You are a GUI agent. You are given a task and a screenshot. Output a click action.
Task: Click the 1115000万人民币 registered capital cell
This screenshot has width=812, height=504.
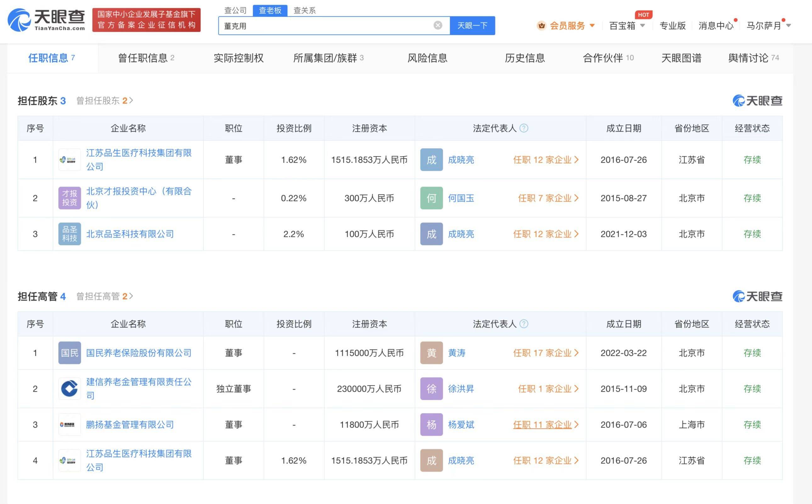pos(369,353)
